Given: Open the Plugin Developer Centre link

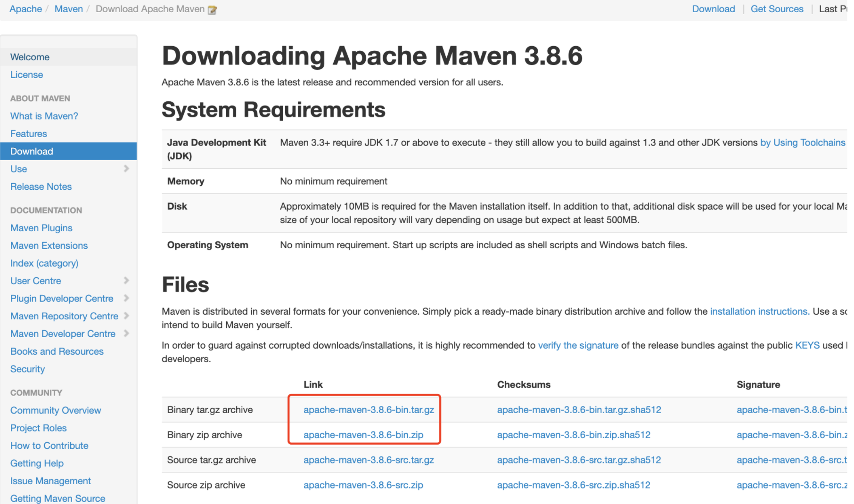Looking at the screenshot, I should [62, 299].
